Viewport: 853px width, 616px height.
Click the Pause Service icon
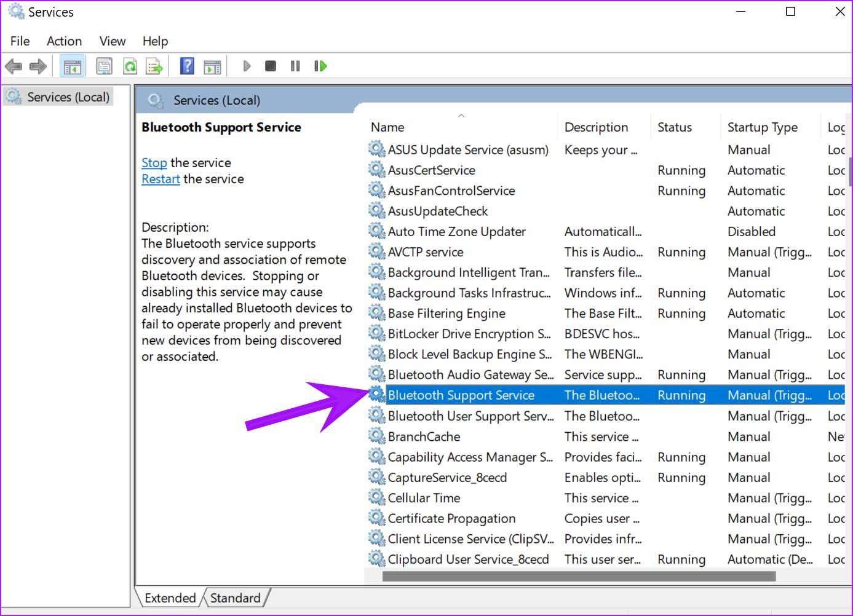(295, 66)
